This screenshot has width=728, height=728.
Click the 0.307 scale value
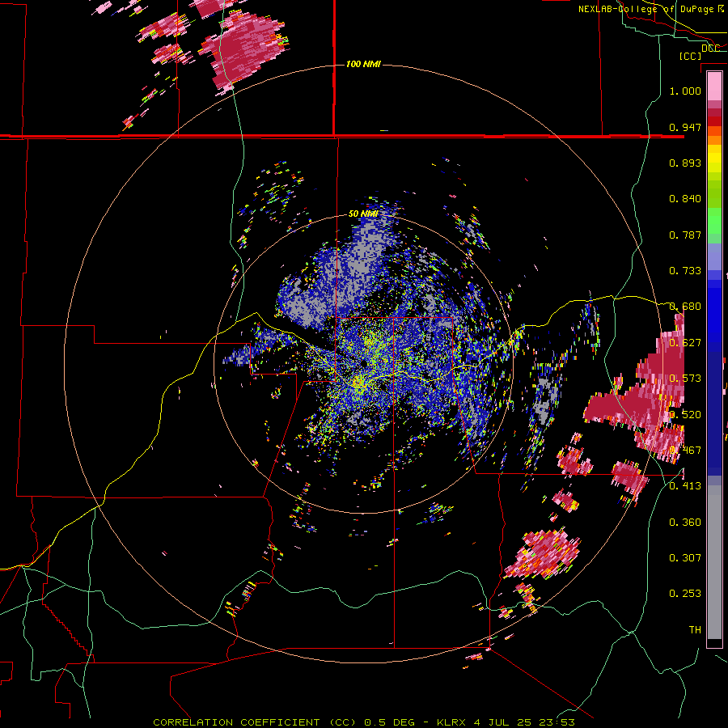685,558
